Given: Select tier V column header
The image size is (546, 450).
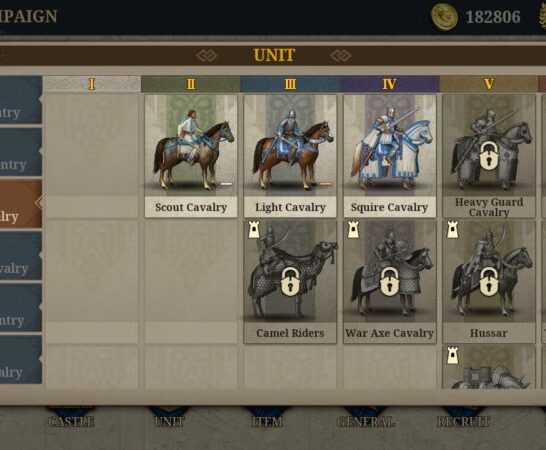Looking at the screenshot, I should (x=489, y=84).
